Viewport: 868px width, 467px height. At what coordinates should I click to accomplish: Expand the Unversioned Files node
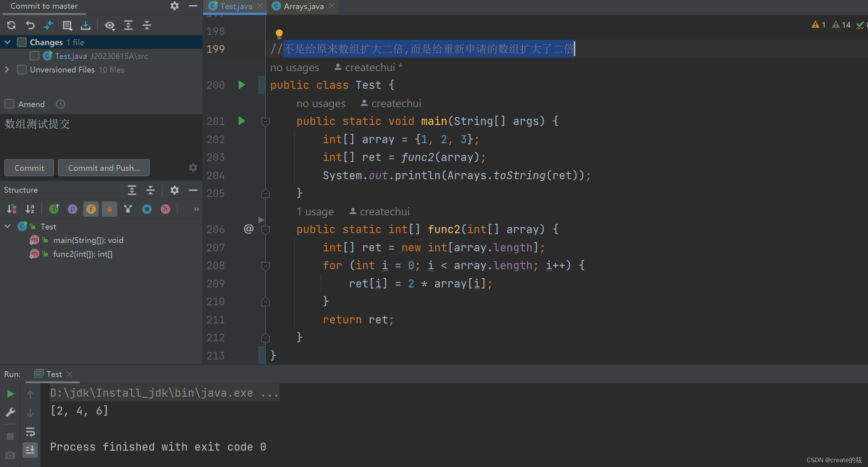7,70
